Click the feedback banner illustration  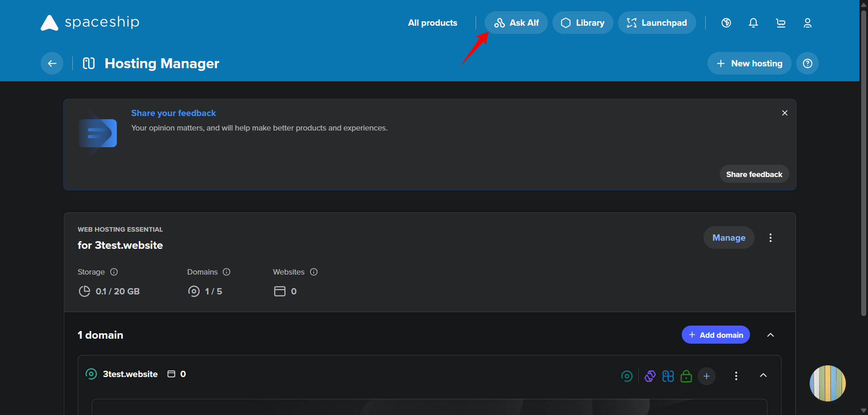[x=98, y=133]
